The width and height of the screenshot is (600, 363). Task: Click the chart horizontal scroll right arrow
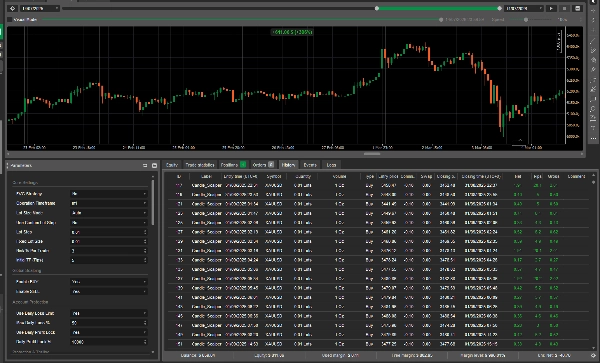click(x=582, y=154)
